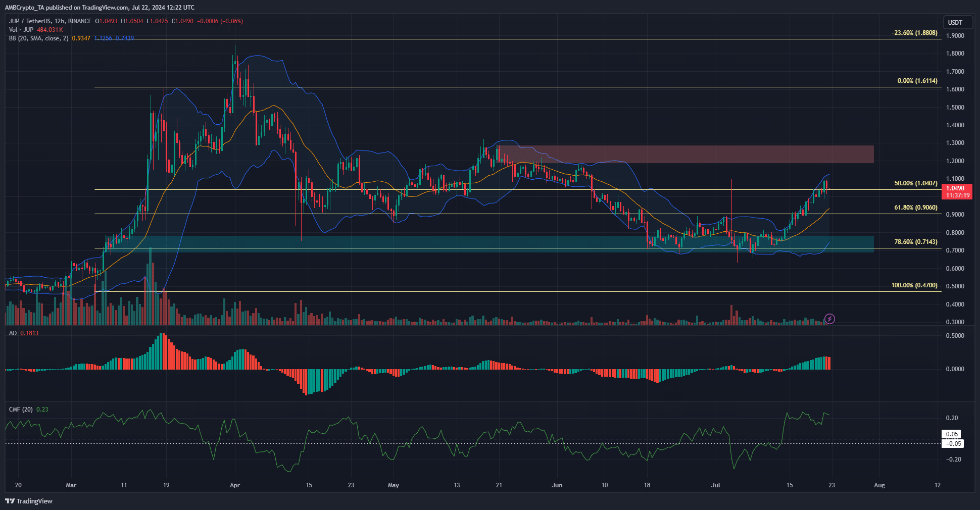Click the 0.5000 label on the AO axis
Image resolution: width=980 pixels, height=510 pixels.
[955, 336]
